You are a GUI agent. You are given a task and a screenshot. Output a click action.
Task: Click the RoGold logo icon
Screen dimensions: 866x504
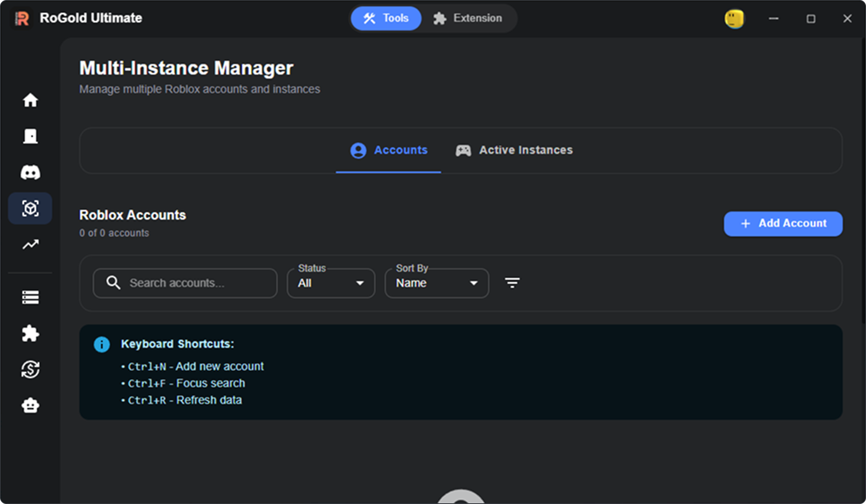[x=22, y=18]
